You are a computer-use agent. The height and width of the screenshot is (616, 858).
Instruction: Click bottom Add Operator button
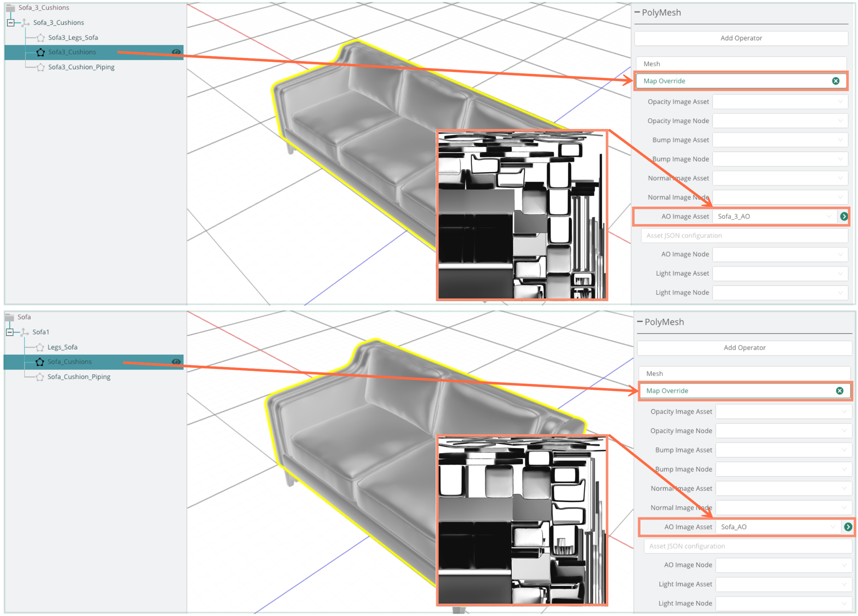(744, 348)
